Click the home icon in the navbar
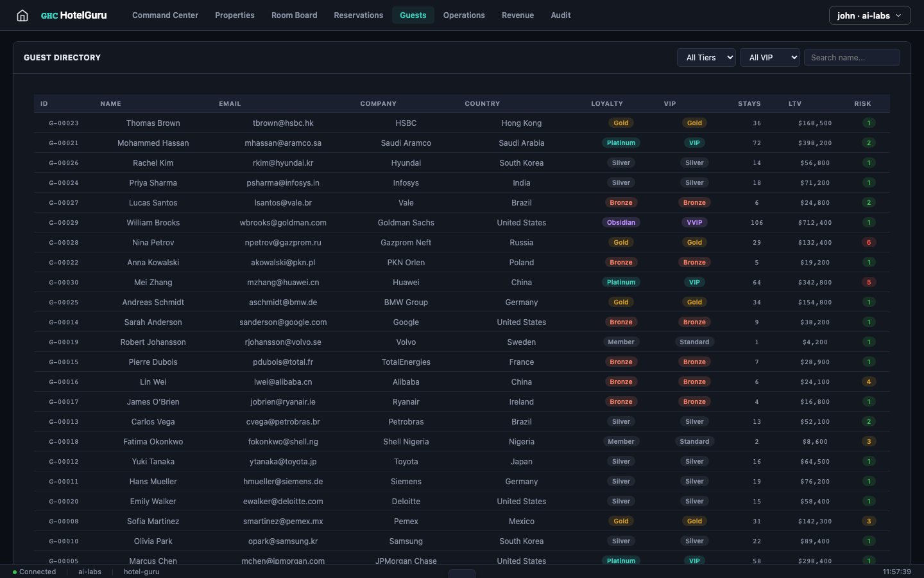 (22, 15)
